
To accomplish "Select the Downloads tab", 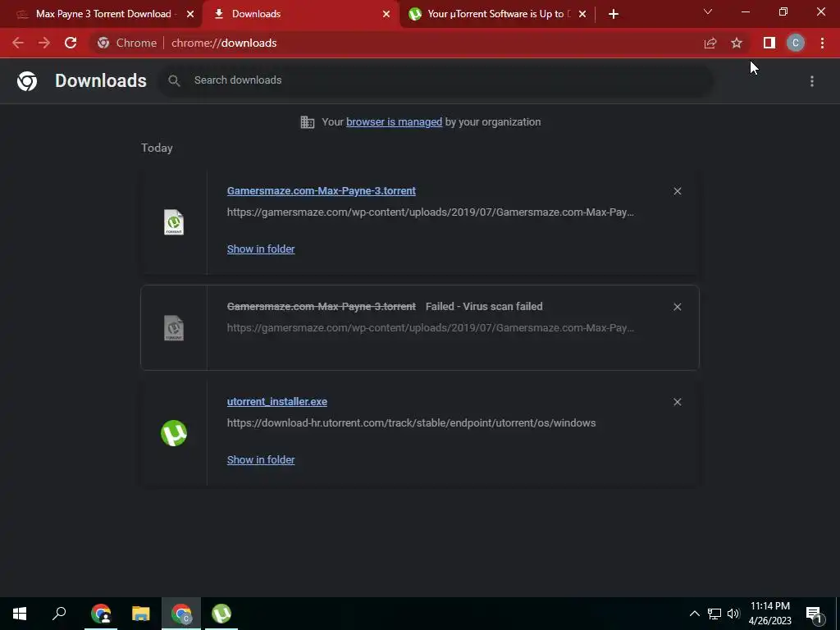I will (x=300, y=14).
